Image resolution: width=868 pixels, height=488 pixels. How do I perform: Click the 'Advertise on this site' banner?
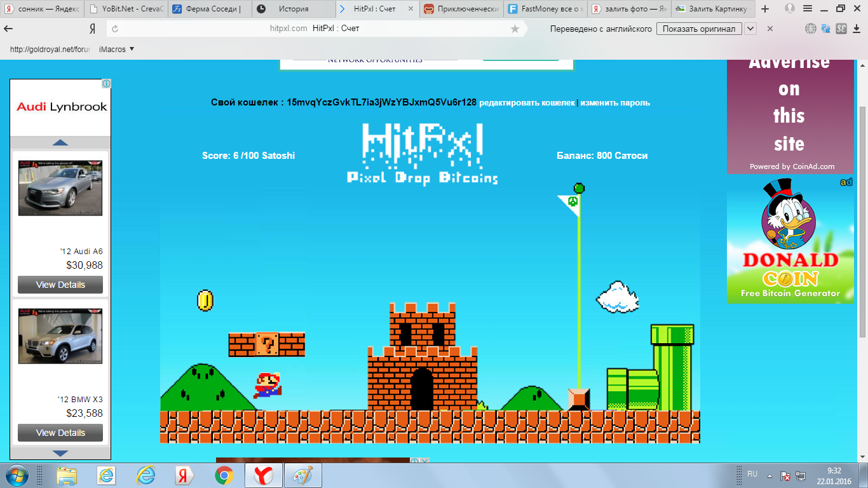pyautogui.click(x=790, y=116)
